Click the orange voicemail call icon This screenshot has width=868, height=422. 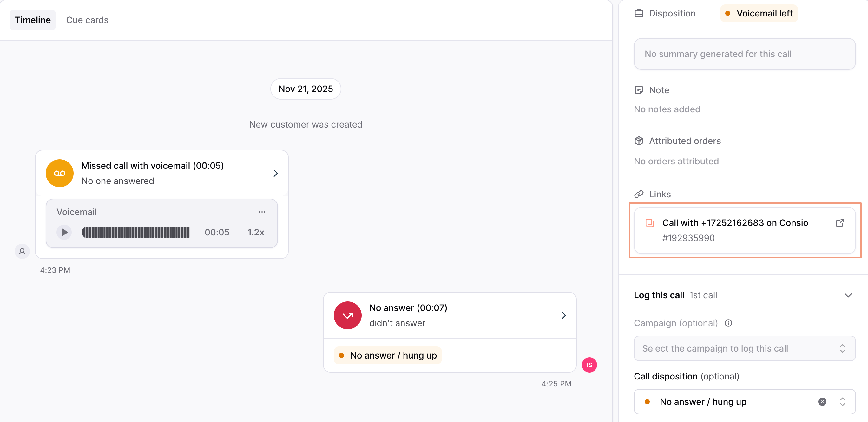60,173
